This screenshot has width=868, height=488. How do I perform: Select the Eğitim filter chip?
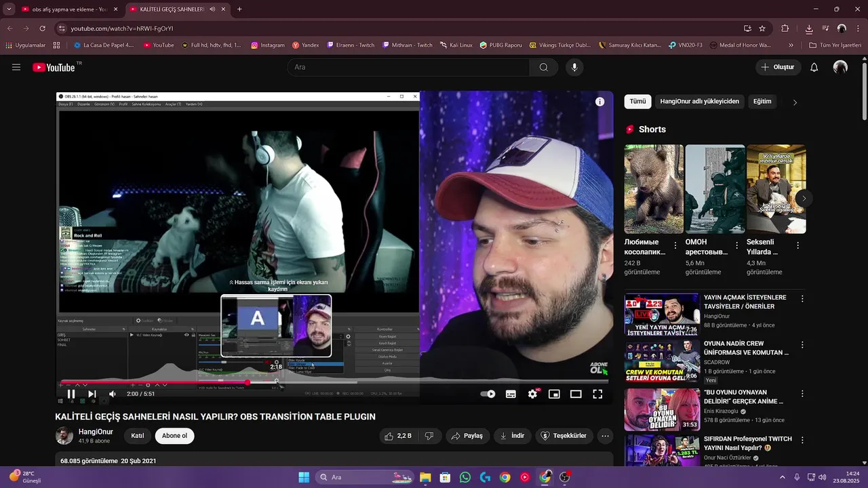tap(762, 101)
